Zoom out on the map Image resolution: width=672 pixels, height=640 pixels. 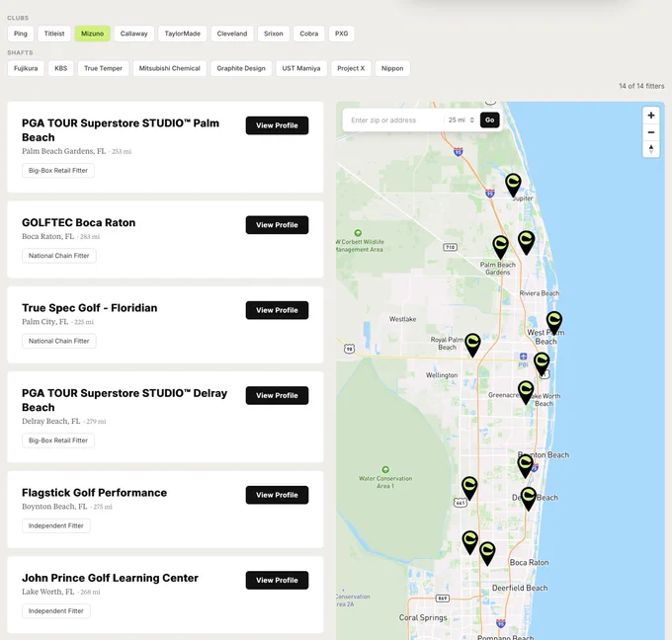(650, 132)
